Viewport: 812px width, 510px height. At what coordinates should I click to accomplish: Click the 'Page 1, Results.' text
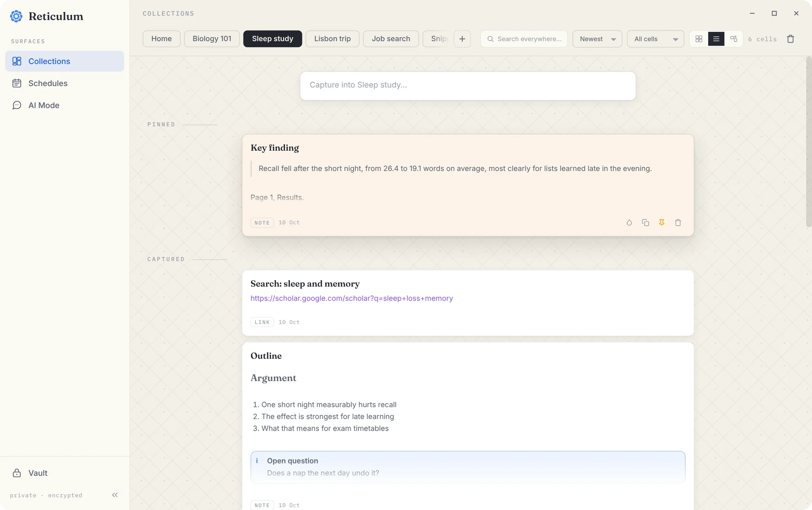[277, 198]
